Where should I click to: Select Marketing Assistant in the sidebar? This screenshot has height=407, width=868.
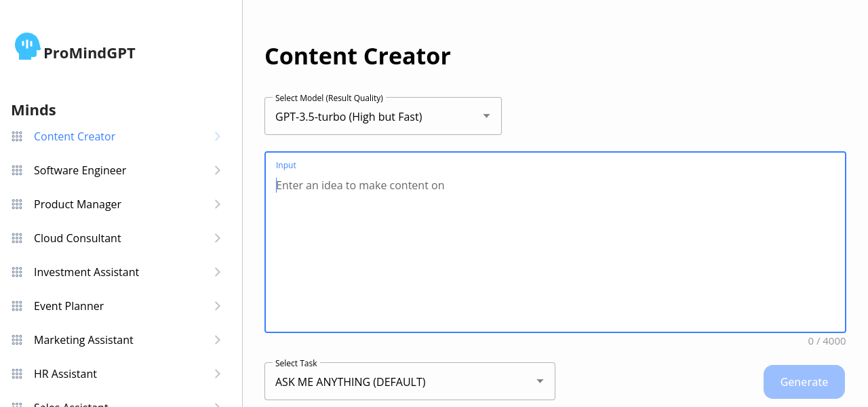pos(83,340)
